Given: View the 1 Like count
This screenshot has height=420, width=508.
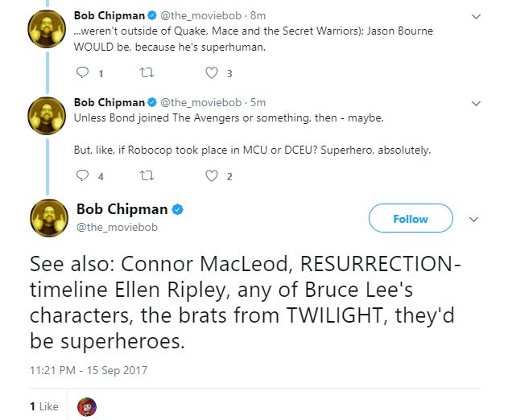Looking at the screenshot, I should [44, 406].
